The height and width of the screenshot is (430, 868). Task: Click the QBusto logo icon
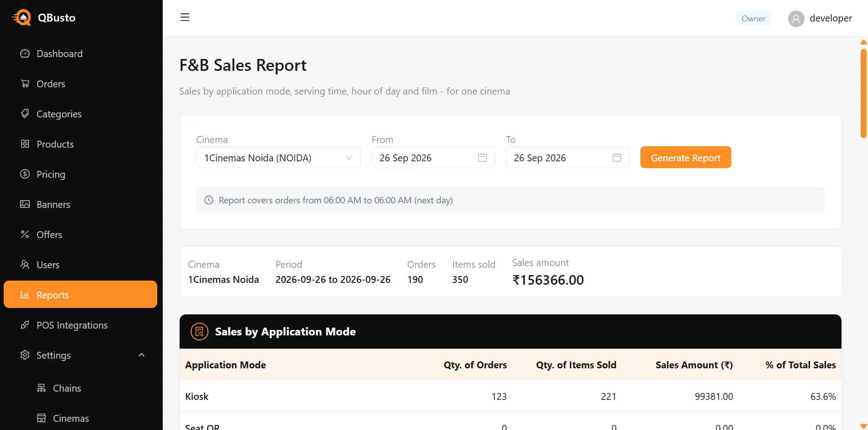[x=21, y=18]
